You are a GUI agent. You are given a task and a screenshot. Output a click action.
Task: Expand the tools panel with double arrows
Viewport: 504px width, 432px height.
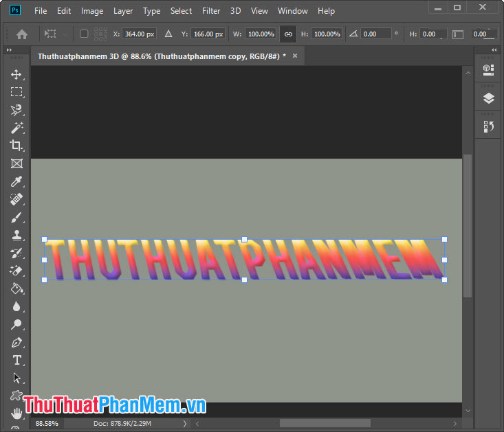(9, 49)
